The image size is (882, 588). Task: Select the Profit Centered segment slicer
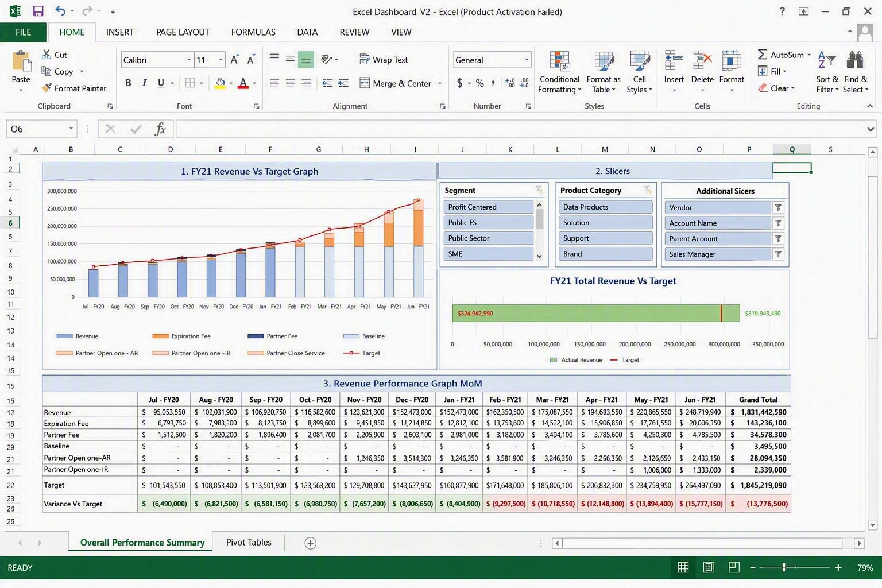(x=488, y=207)
